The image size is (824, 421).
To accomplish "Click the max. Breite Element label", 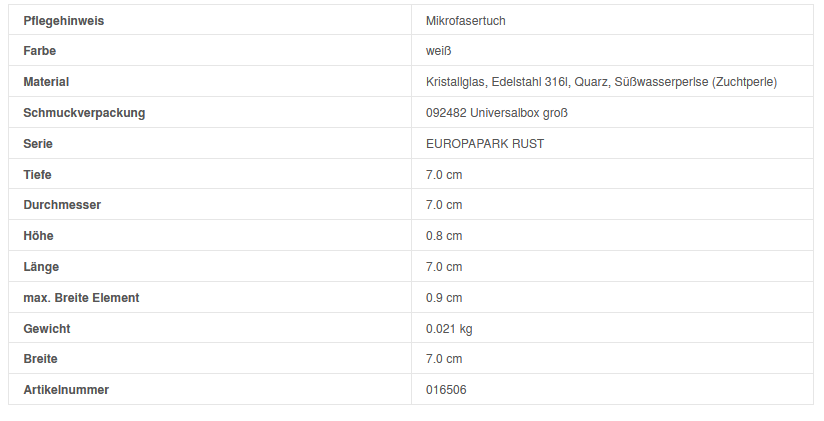I will (81, 298).
